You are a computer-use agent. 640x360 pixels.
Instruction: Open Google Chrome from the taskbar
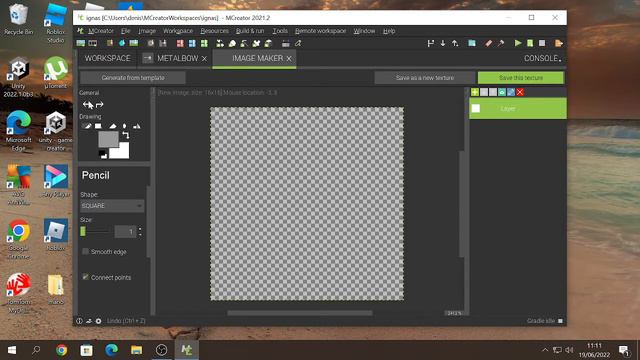pos(62,350)
